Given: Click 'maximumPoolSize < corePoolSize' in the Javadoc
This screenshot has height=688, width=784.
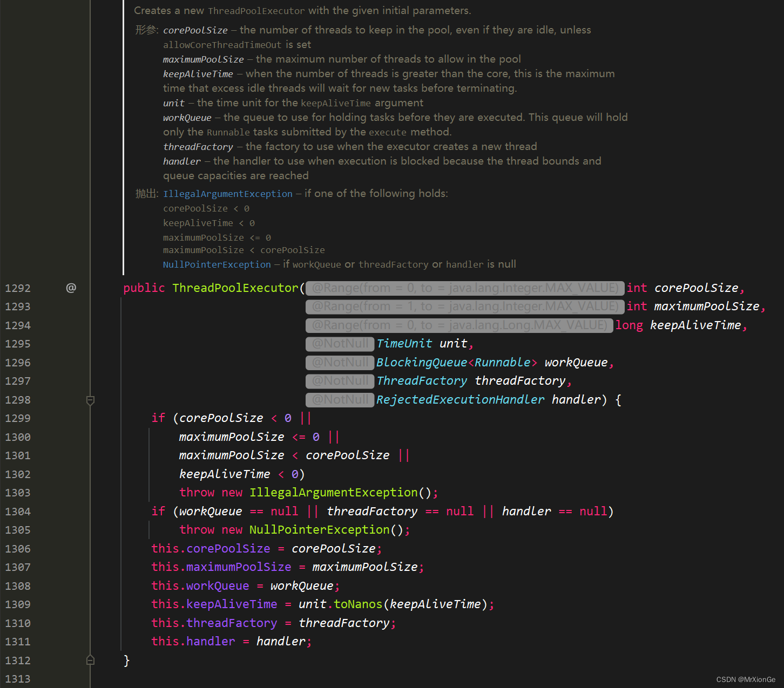Looking at the screenshot, I should point(244,250).
